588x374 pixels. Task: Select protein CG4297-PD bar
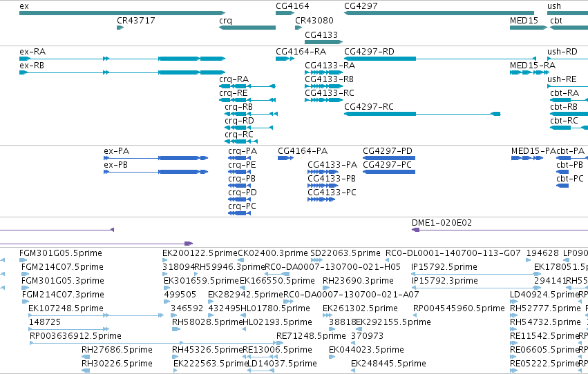389,158
